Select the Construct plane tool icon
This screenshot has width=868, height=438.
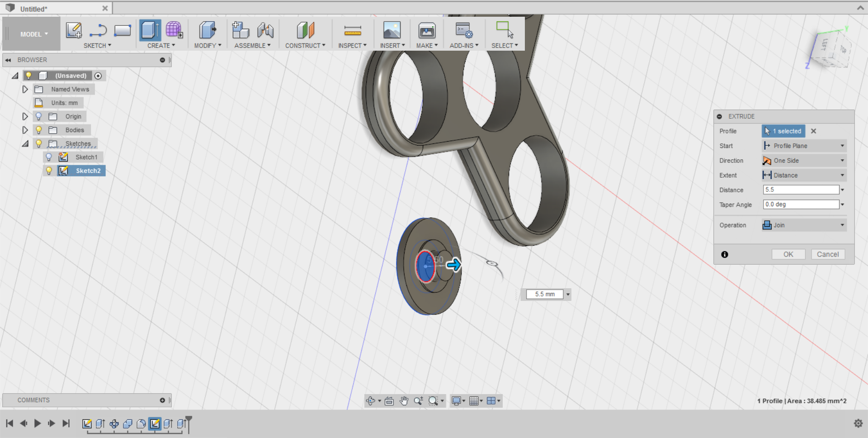click(305, 30)
